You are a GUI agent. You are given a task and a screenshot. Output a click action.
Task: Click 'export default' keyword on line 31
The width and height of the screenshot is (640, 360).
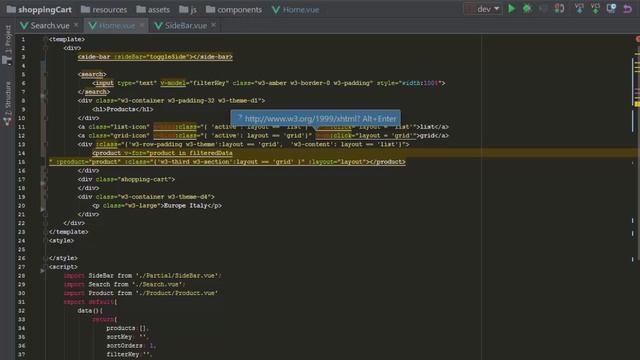click(x=89, y=302)
